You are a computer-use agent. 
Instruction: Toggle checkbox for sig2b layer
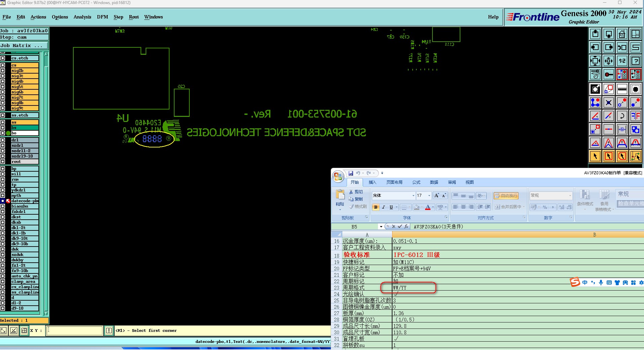click(3, 71)
